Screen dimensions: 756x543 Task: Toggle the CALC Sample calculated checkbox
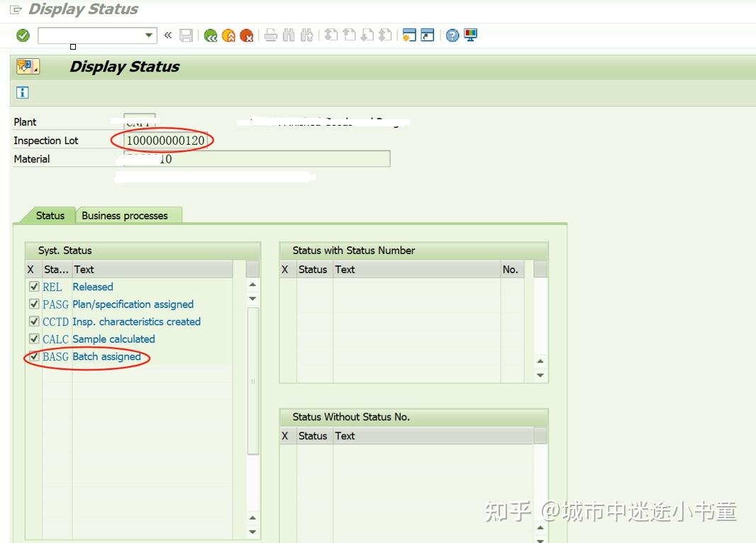[x=33, y=339]
